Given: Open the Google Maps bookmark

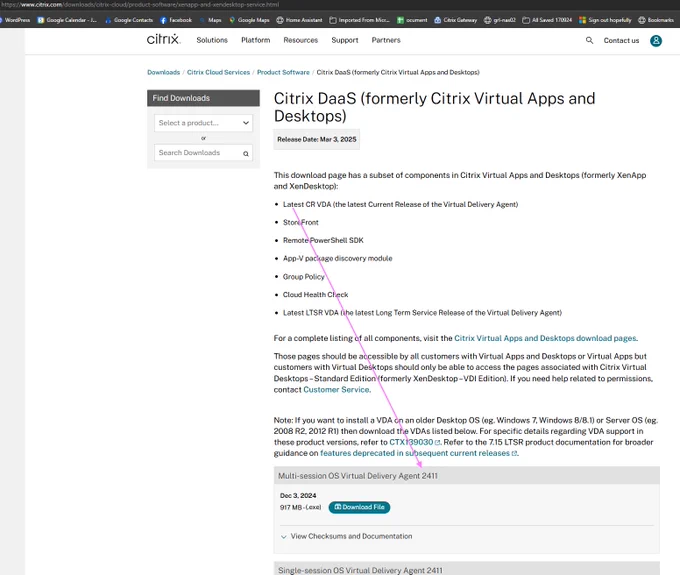Looking at the screenshot, I should (x=249, y=20).
